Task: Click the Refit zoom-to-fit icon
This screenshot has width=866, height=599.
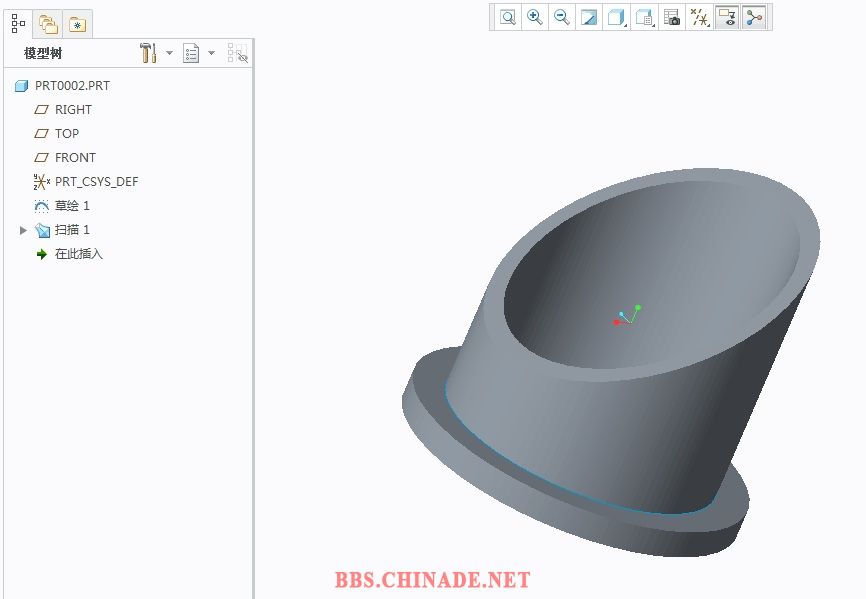Action: tap(508, 17)
